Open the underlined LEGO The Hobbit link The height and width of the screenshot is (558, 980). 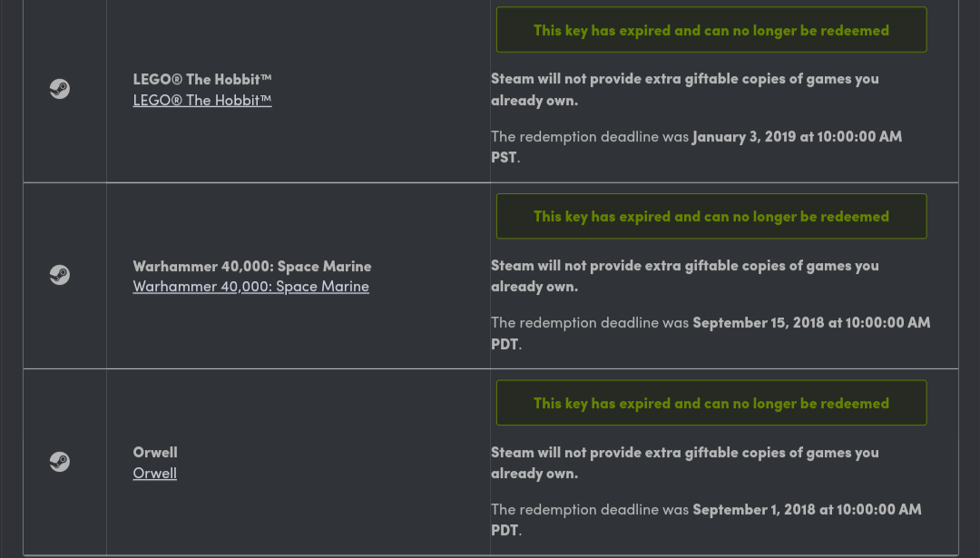coord(201,100)
